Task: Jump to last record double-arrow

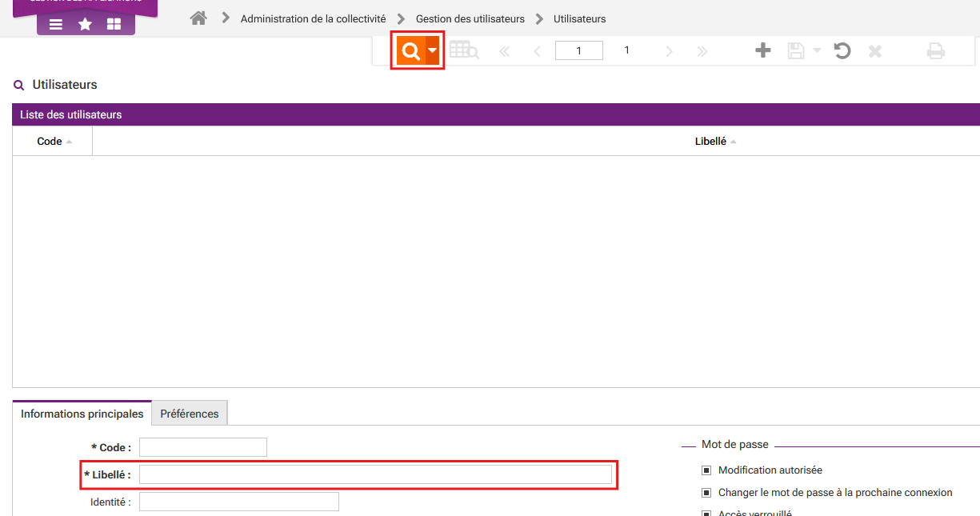Action: tap(702, 51)
